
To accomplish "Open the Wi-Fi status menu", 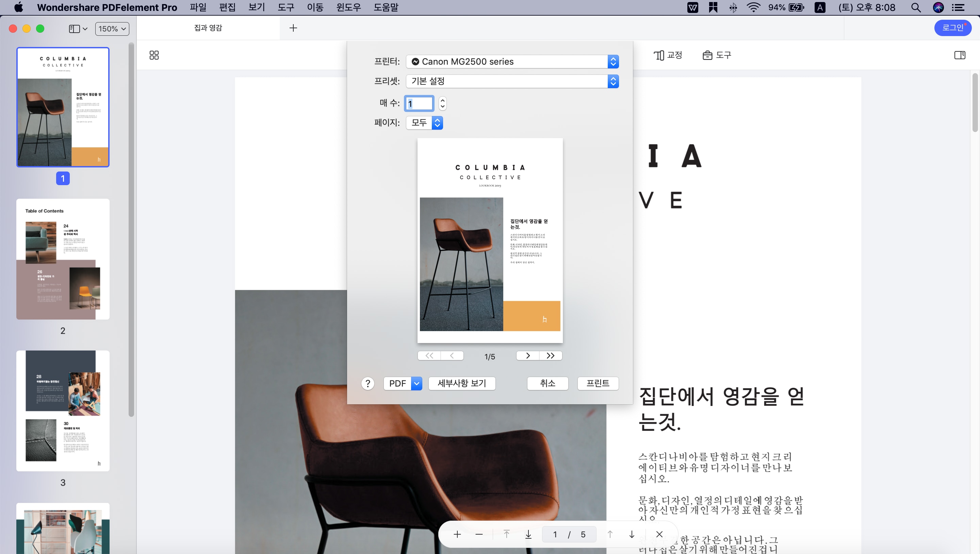I will (x=753, y=7).
